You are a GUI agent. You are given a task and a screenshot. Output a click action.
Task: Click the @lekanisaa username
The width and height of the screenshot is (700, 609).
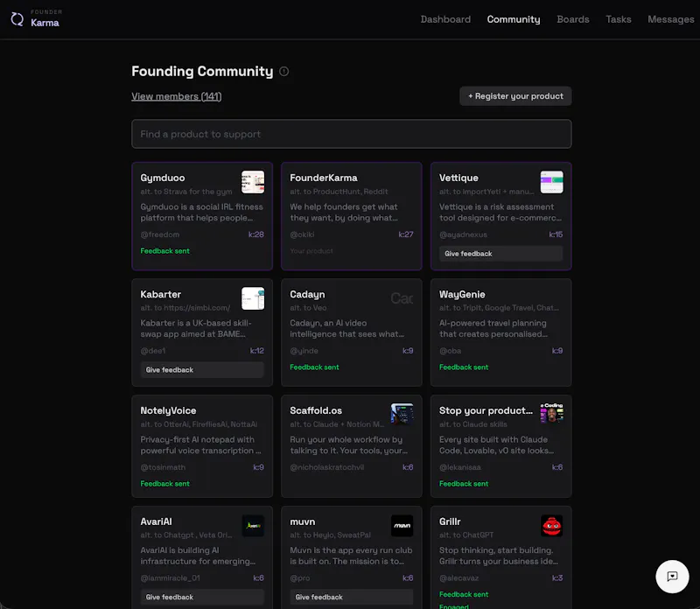tap(460, 467)
